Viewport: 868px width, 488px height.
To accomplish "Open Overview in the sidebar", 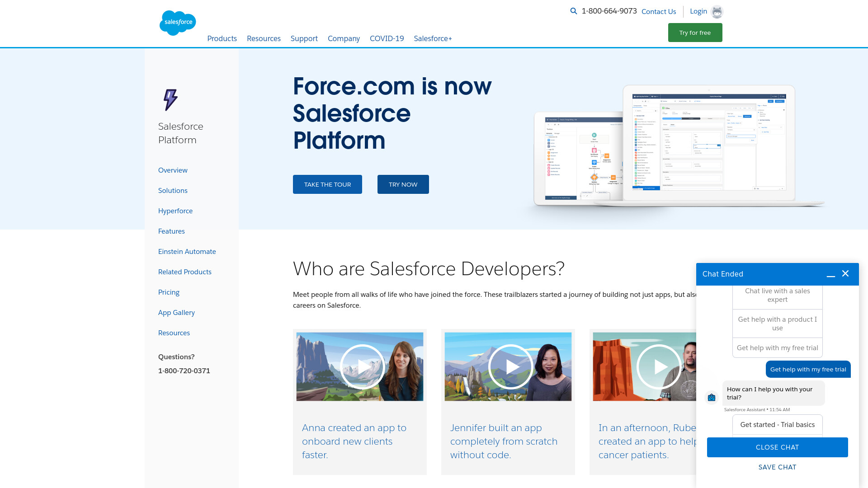I will coord(173,170).
